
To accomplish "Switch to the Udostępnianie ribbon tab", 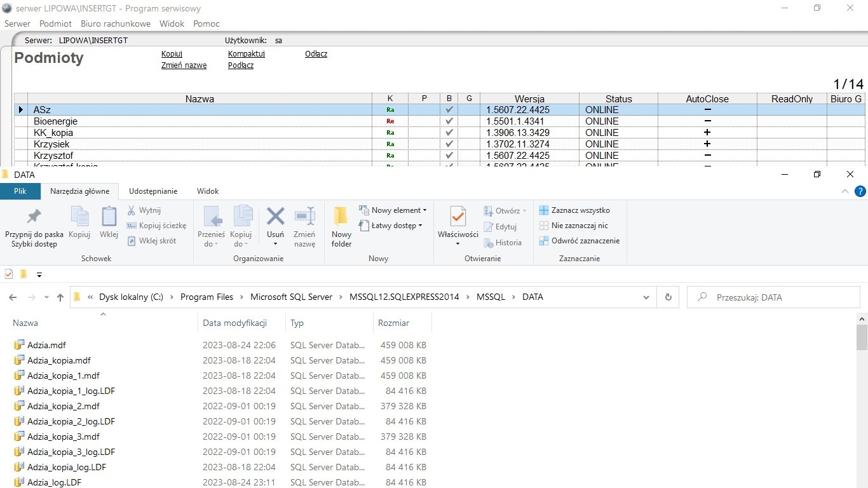I will pyautogui.click(x=153, y=191).
